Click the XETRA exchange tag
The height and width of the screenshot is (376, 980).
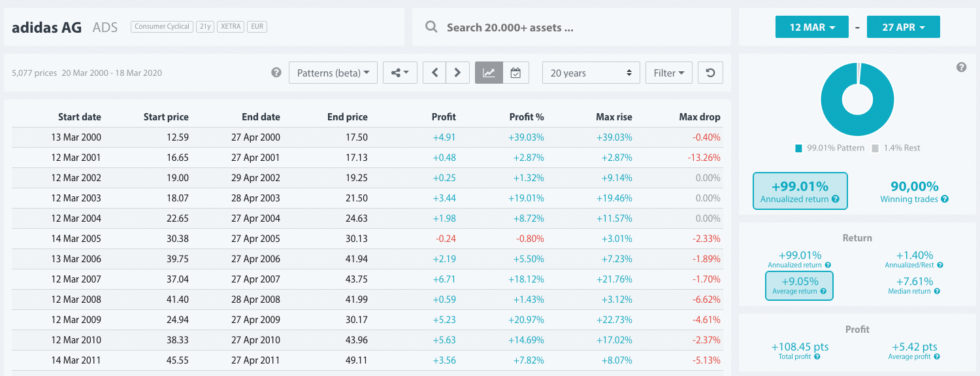pos(231,27)
